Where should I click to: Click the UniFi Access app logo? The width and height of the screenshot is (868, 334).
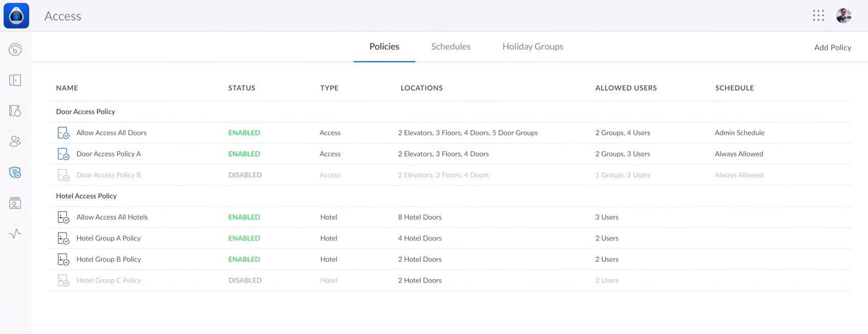(16, 15)
